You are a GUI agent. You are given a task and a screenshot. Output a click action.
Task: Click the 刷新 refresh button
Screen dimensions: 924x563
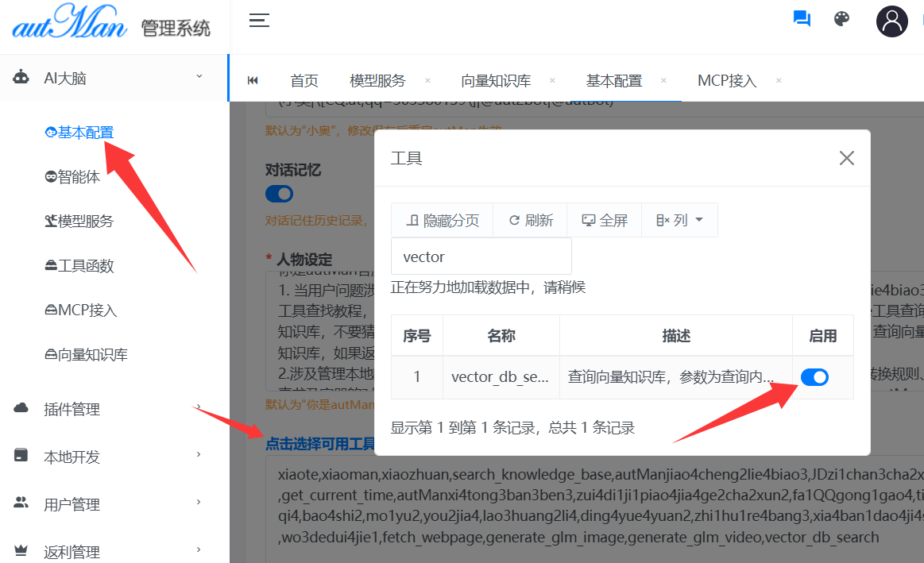tap(531, 220)
